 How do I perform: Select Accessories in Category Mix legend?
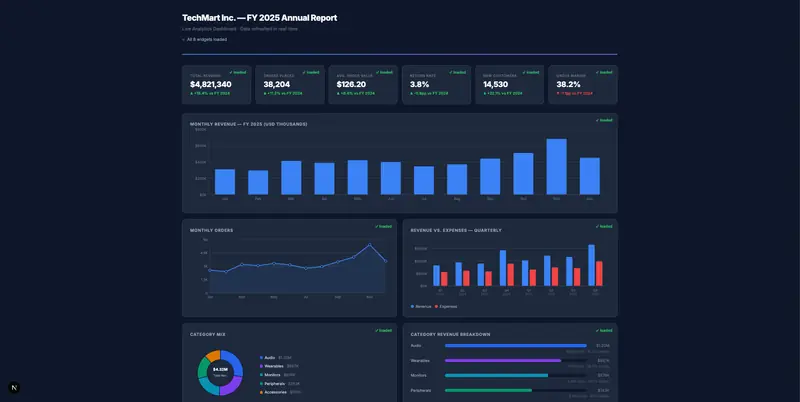(281, 392)
